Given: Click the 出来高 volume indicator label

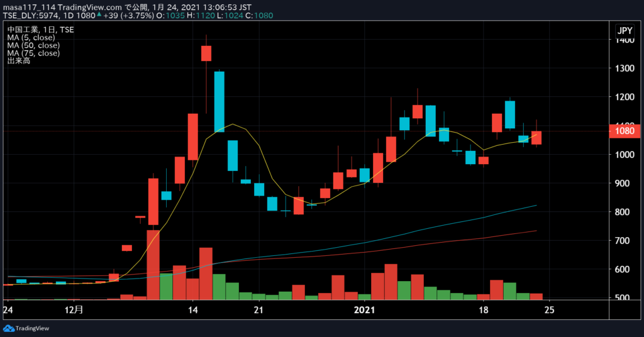Looking at the screenshot, I should click(x=18, y=61).
